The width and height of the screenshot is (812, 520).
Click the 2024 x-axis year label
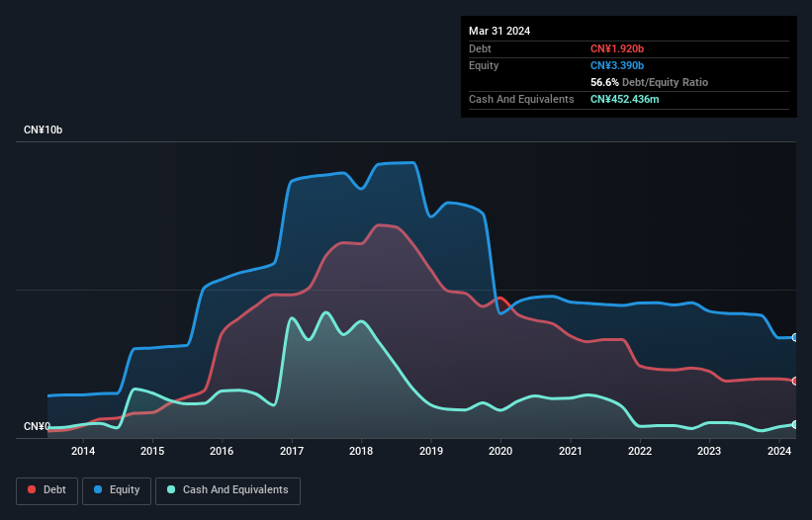tap(778, 451)
